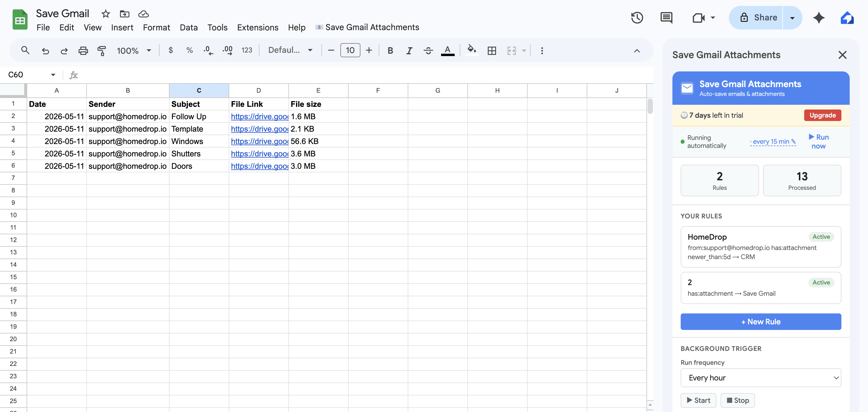Viewport: 868px width, 412px height.
Task: Print the spreadsheet
Action: click(x=83, y=50)
